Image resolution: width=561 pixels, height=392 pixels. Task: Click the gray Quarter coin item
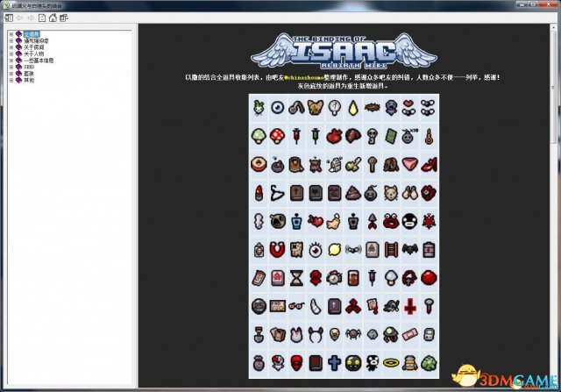point(259,306)
